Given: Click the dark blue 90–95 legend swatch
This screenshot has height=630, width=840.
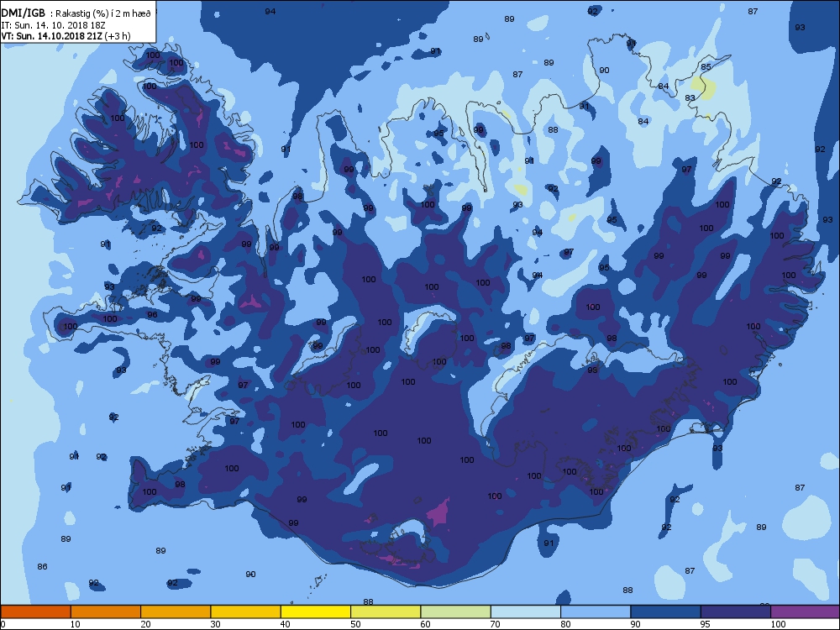Looking at the screenshot, I should (x=666, y=612).
